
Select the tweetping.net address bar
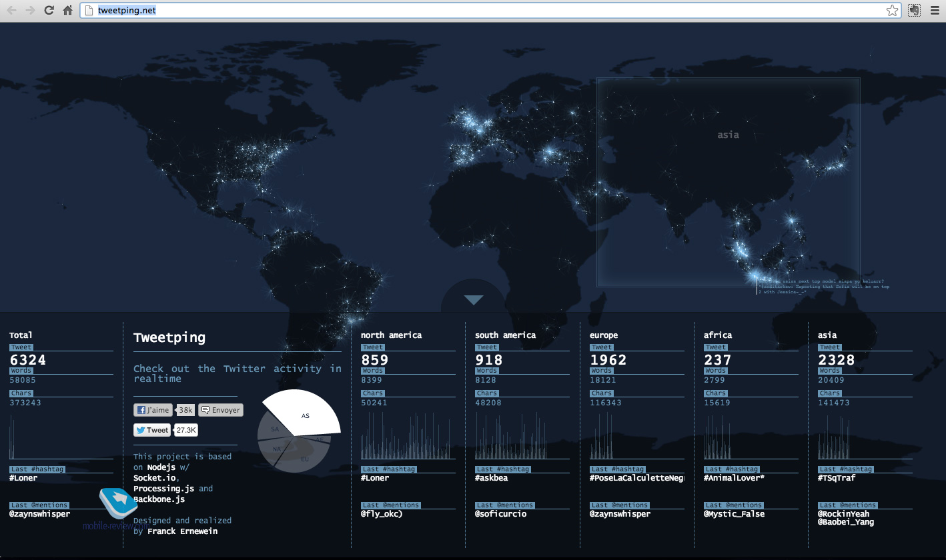click(x=490, y=10)
